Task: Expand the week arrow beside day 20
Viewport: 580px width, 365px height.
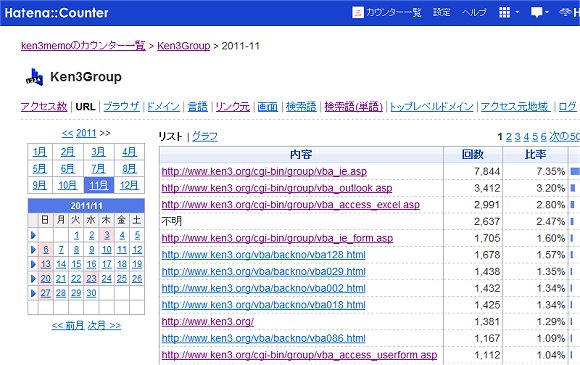Action: (33, 278)
